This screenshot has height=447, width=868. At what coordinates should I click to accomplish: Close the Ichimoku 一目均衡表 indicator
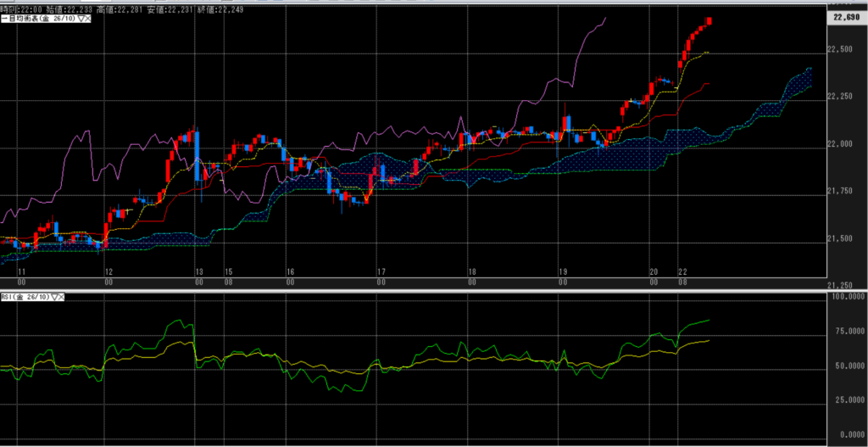(88, 18)
